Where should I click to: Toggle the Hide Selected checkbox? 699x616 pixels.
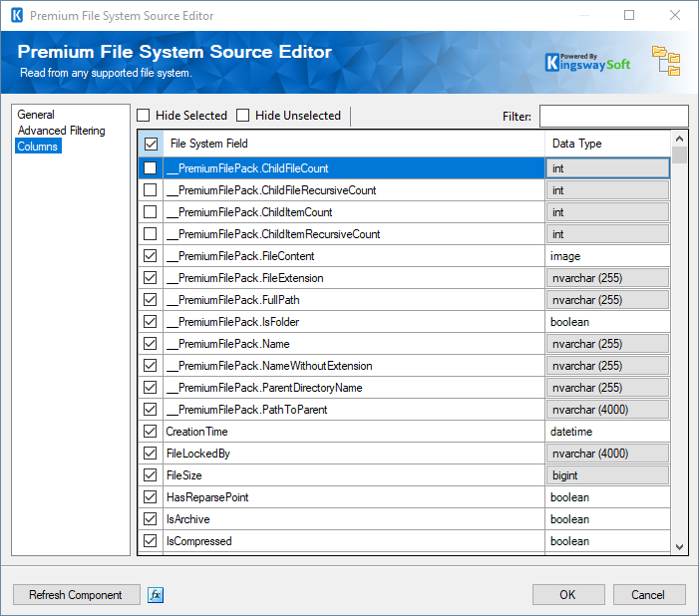coord(144,116)
